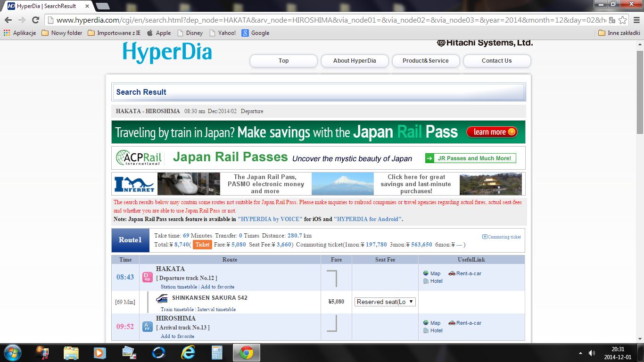This screenshot has width=644, height=362.
Task: Open the Train timetable link
Action: [x=177, y=310]
